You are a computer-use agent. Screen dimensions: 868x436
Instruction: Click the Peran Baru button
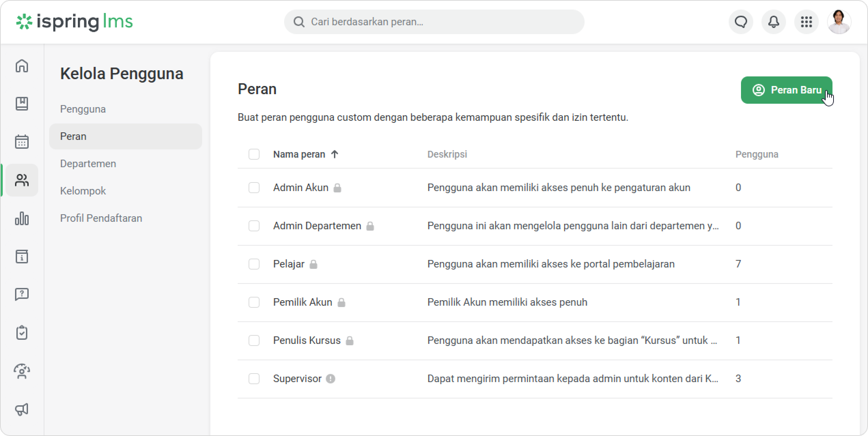786,90
